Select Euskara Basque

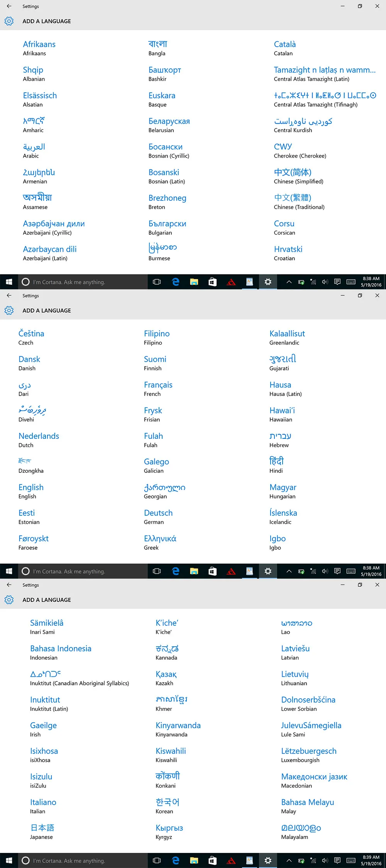tap(162, 99)
